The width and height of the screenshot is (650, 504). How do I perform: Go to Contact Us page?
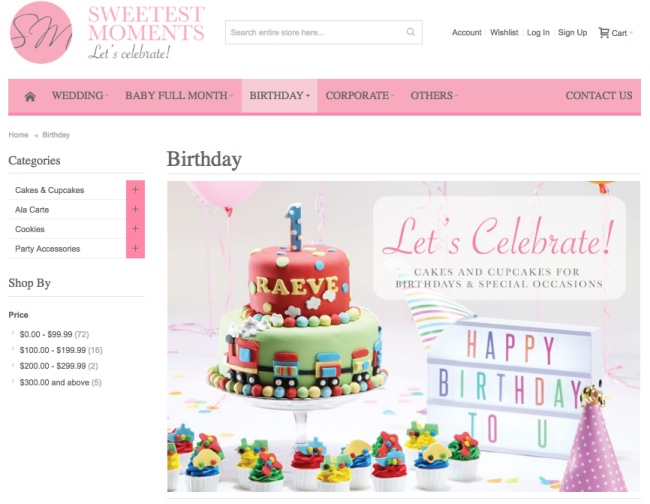[x=599, y=96]
